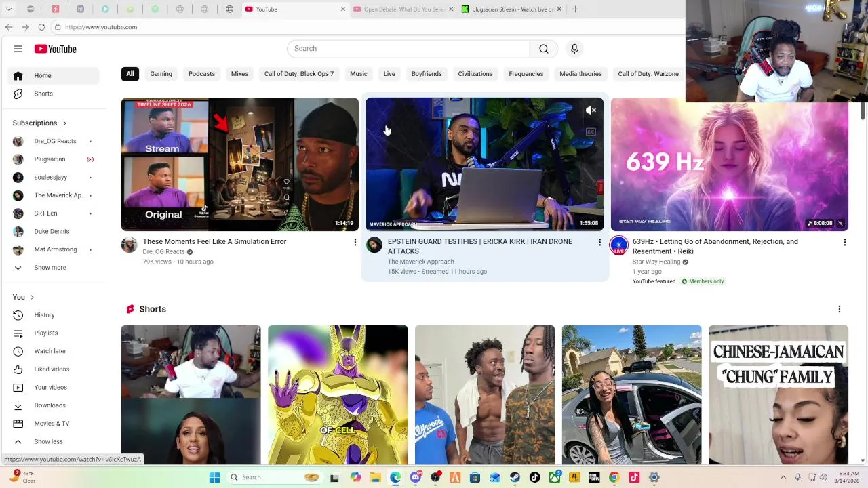Click the Windows Start button
Image resolution: width=868 pixels, height=488 pixels.
214,477
